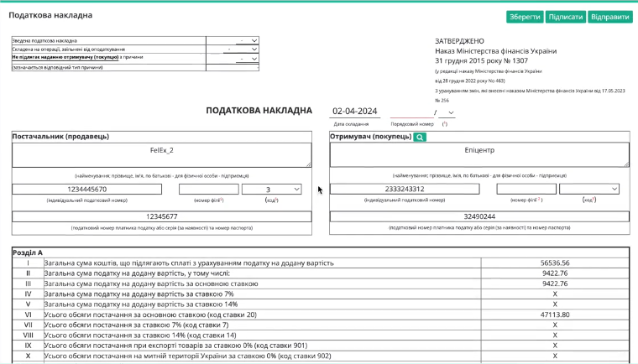Save the invoice with Зберегти button

point(525,17)
